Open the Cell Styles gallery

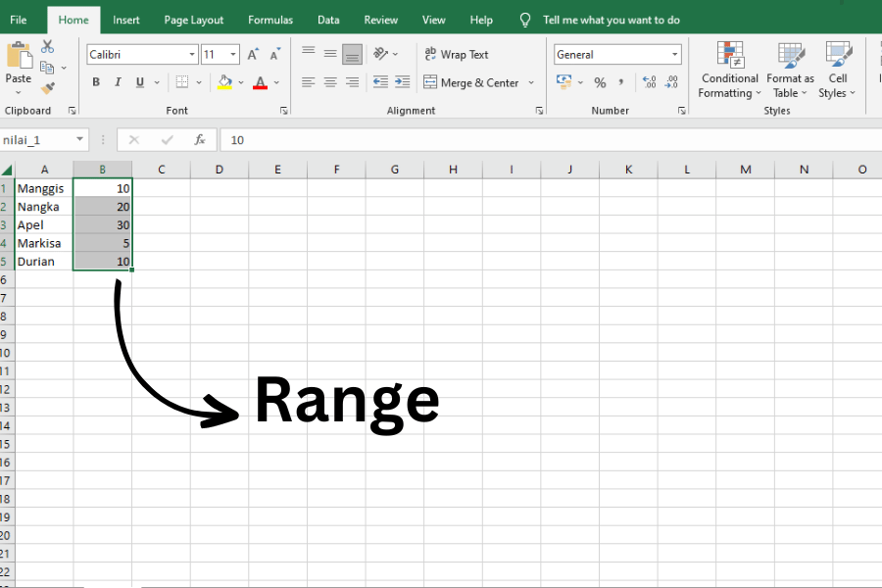point(838,69)
